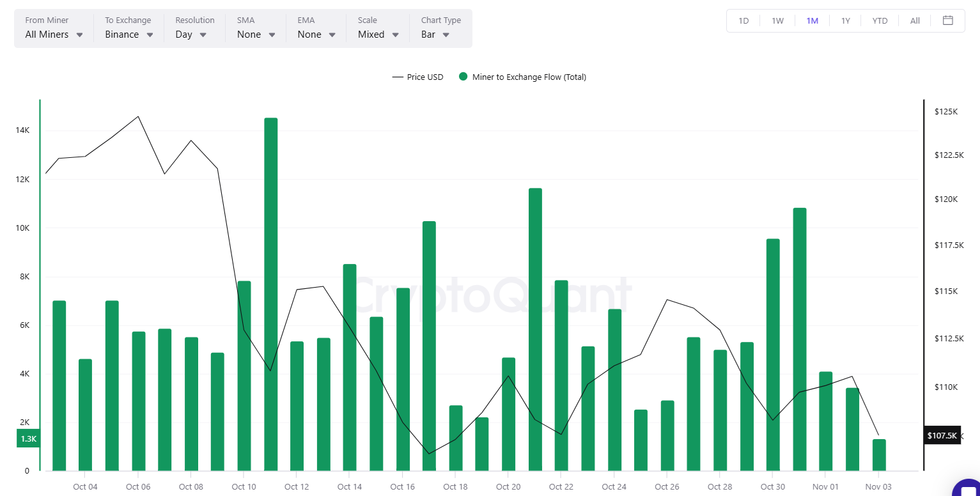Click the $107.5K price tag label

[941, 435]
